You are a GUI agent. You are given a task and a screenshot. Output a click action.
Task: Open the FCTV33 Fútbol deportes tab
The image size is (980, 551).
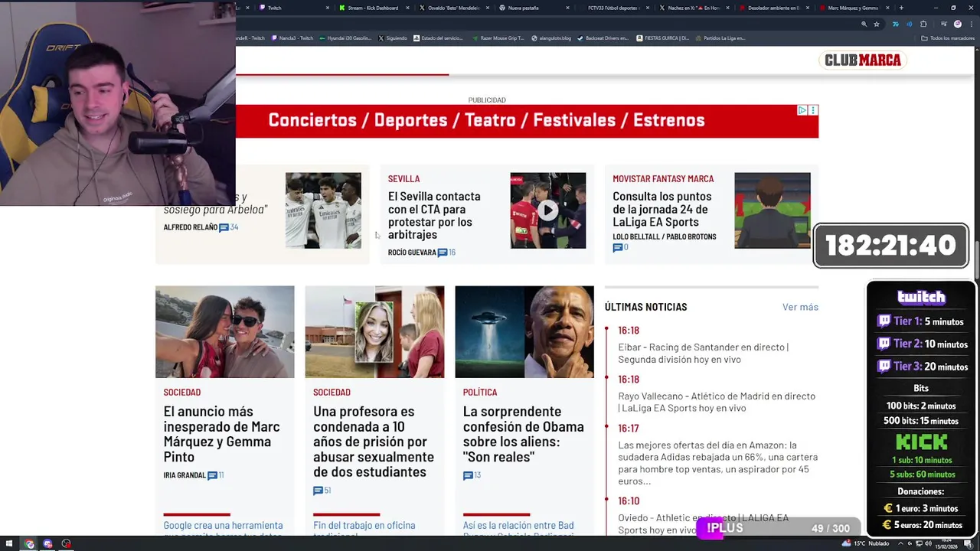click(614, 8)
